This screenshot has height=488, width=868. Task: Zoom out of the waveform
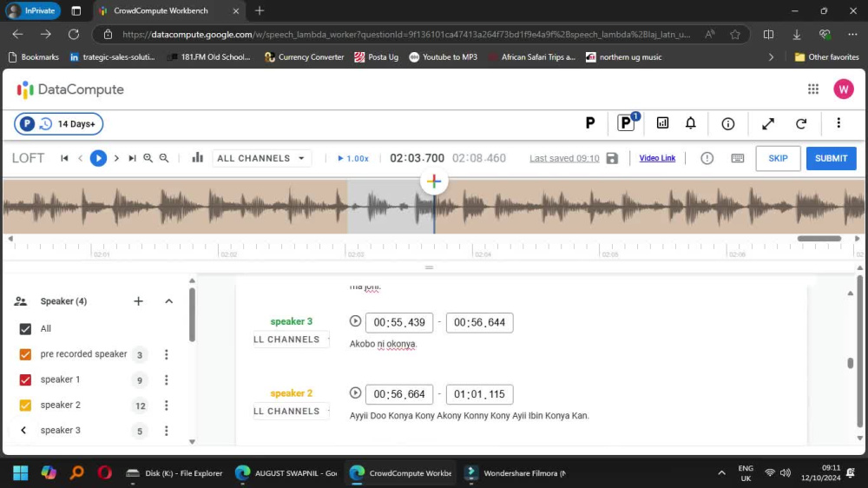(x=164, y=158)
